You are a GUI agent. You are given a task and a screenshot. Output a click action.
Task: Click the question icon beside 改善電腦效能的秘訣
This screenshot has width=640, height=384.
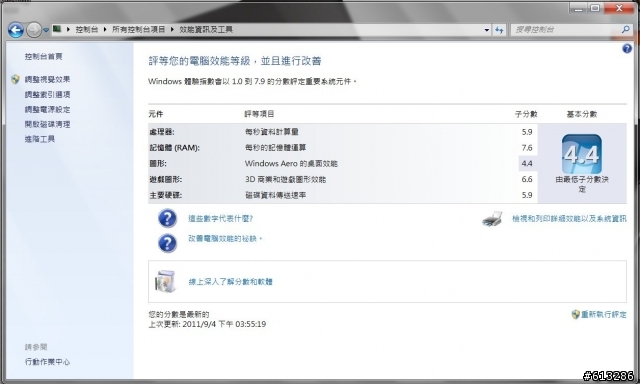point(167,243)
